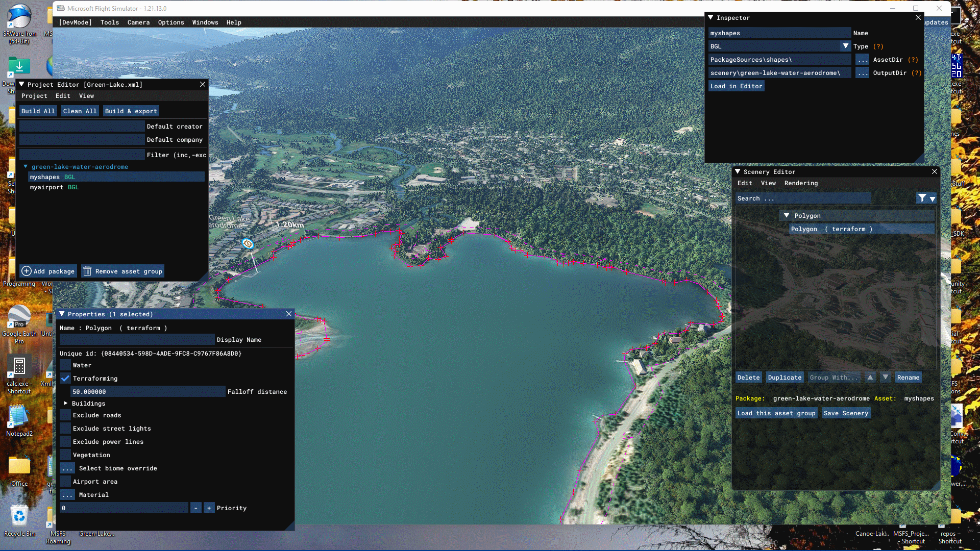
Task: Click the Build All button
Action: [38, 111]
